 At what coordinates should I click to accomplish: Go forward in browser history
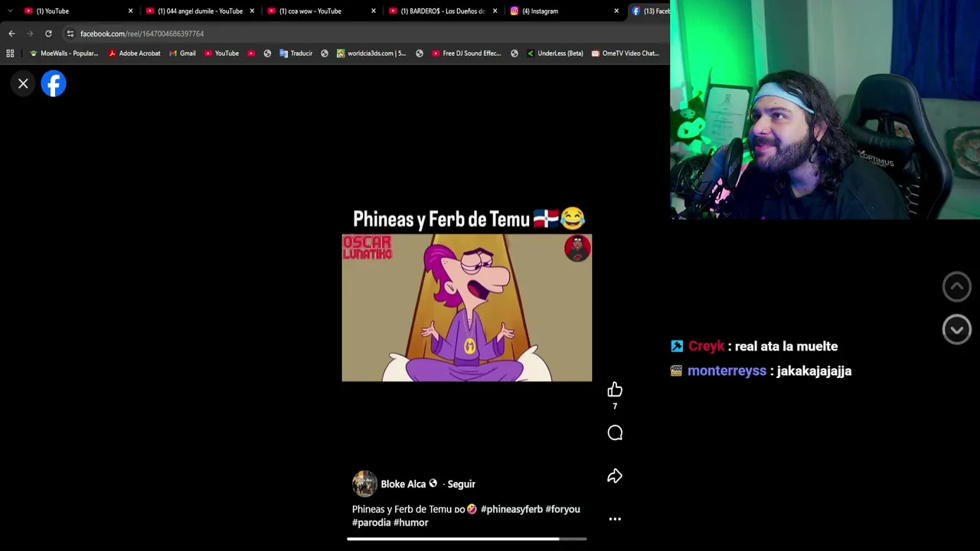point(30,34)
